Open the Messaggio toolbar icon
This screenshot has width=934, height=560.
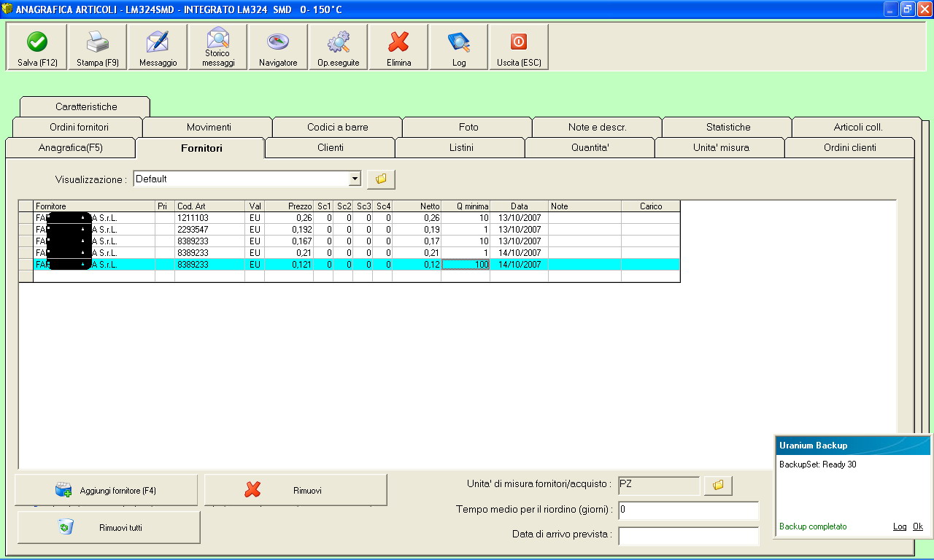click(158, 42)
